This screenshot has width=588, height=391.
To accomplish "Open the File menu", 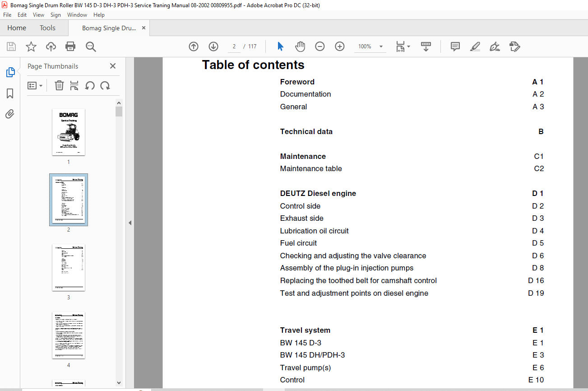I will 7,15.
